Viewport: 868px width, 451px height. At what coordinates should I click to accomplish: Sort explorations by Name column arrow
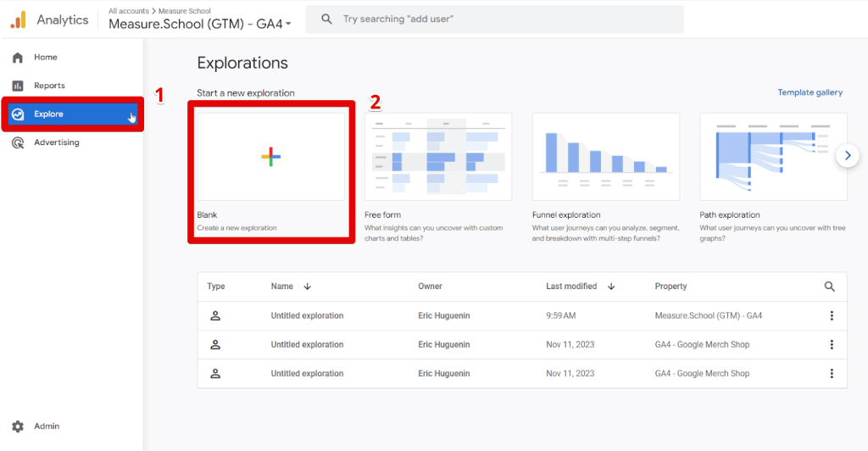307,287
